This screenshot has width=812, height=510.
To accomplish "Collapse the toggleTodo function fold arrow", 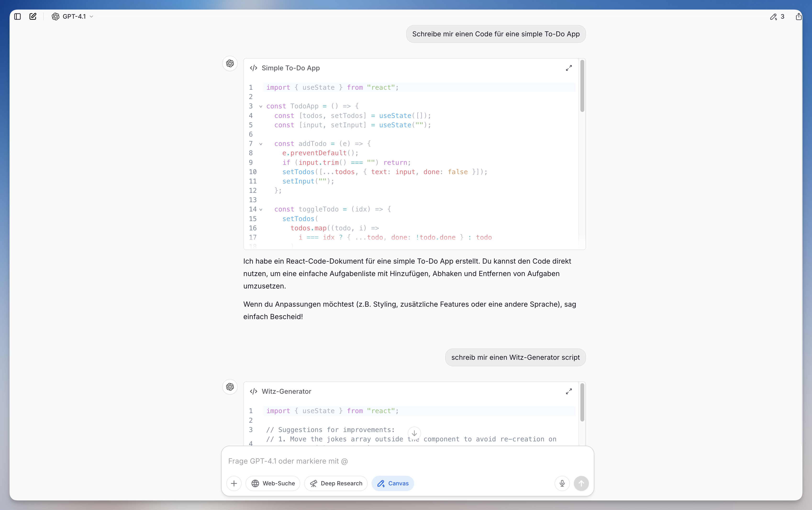I will (x=261, y=209).
